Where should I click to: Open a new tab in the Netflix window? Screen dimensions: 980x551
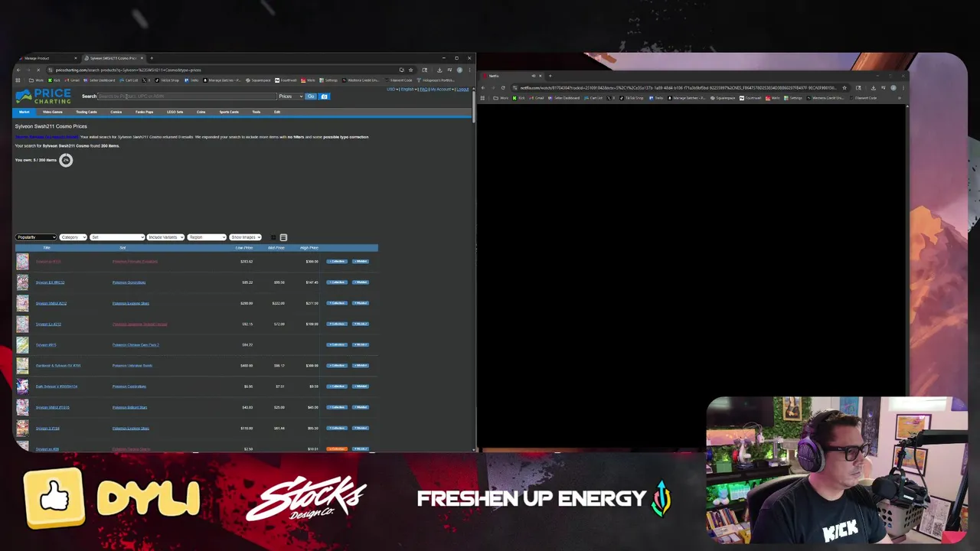[x=550, y=76]
